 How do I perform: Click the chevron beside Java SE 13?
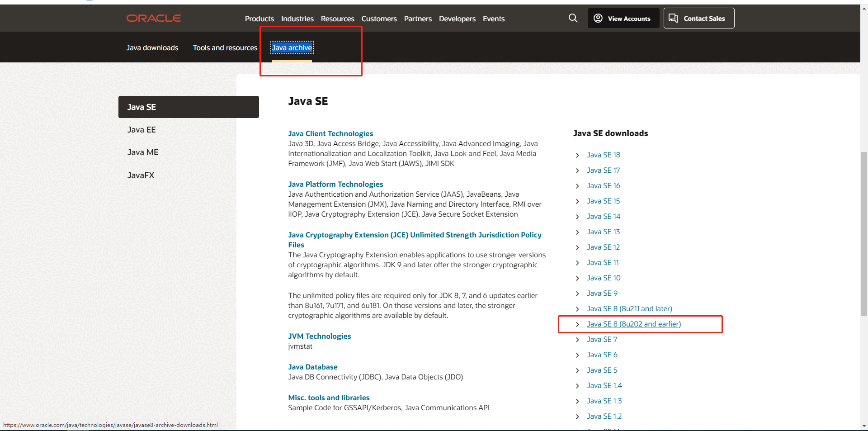[577, 232]
